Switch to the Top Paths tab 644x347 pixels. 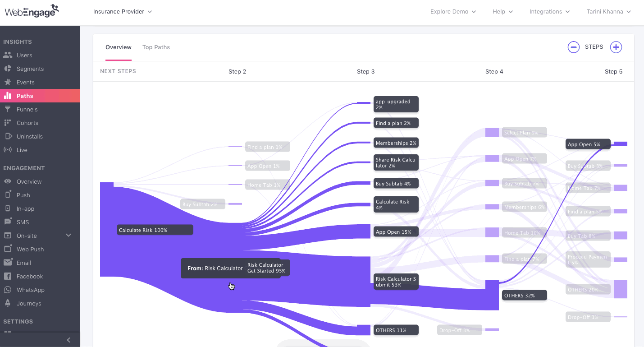156,47
